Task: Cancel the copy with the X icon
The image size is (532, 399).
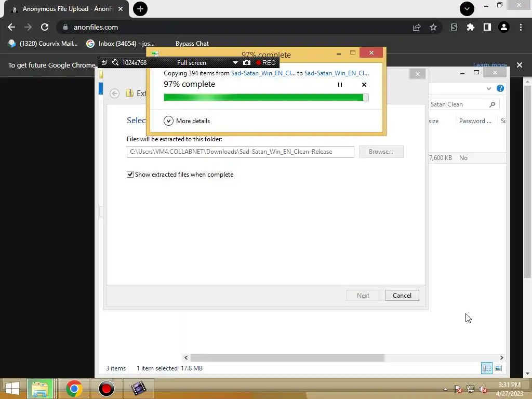Action: [x=364, y=85]
